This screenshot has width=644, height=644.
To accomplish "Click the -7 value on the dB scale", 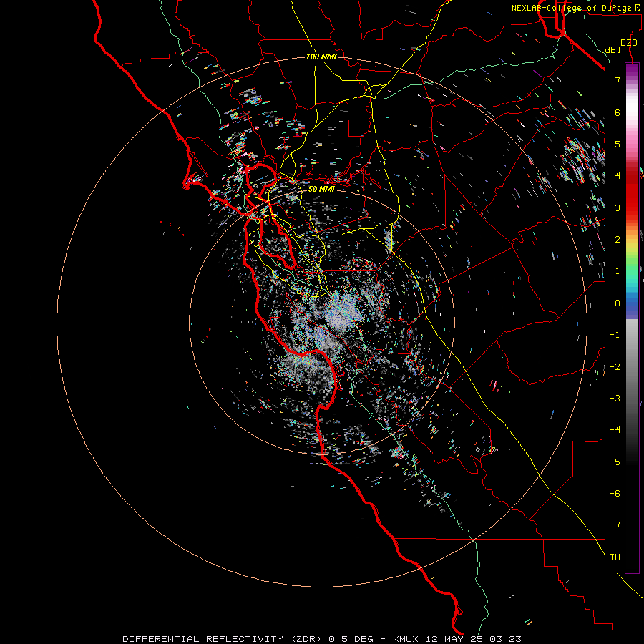I will coord(615,525).
